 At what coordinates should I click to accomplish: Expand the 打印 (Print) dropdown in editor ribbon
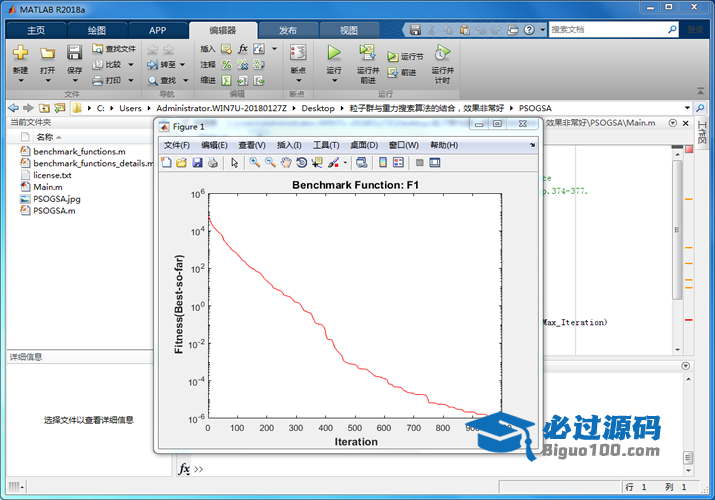pos(129,80)
